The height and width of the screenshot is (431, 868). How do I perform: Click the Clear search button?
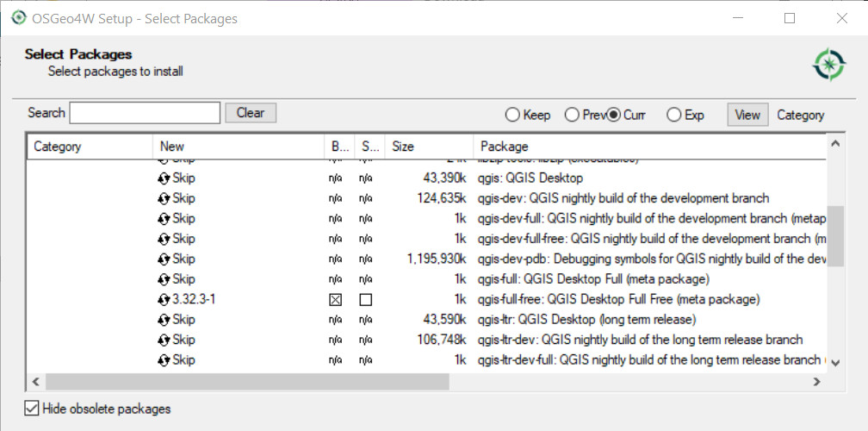(x=251, y=113)
